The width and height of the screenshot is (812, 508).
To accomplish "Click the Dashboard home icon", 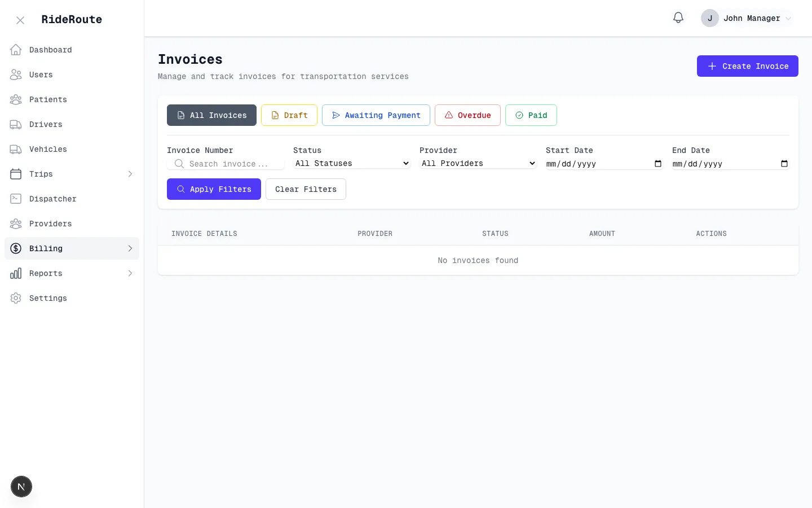I will (x=16, y=50).
